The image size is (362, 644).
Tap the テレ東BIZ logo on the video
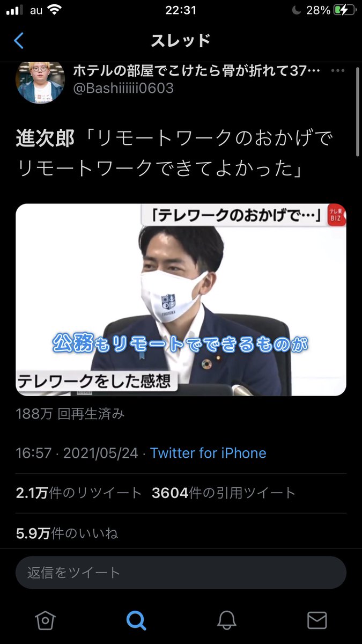(x=336, y=216)
